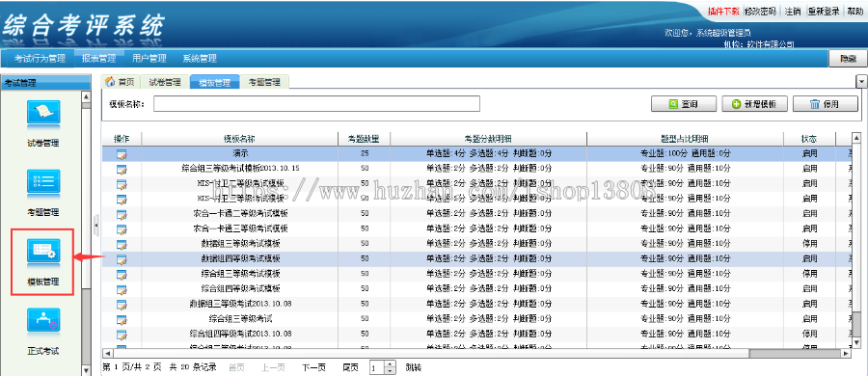Open the 帮助 help link
This screenshot has width=868, height=376.
point(854,11)
